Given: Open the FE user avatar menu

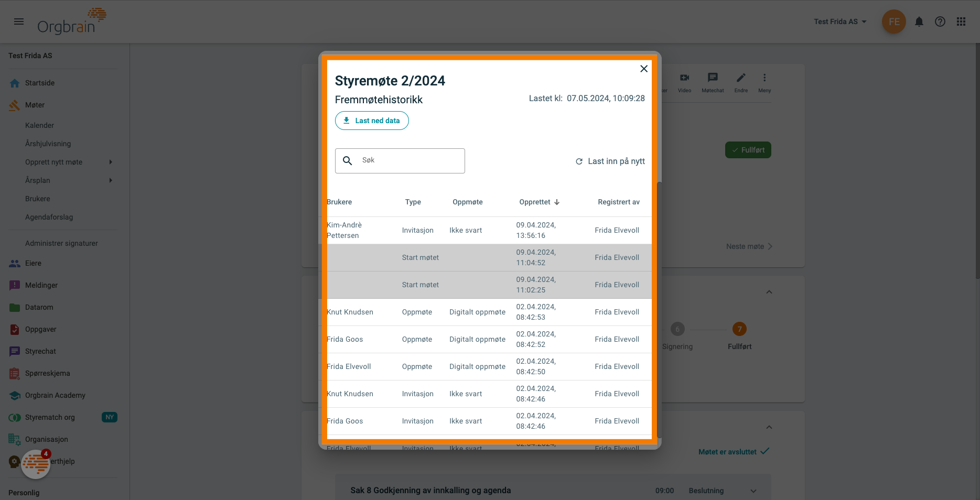Looking at the screenshot, I should click(894, 21).
